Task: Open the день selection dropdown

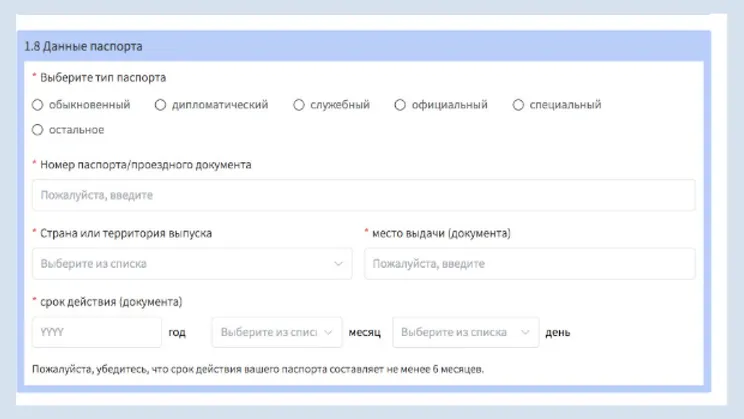Action: (465, 332)
